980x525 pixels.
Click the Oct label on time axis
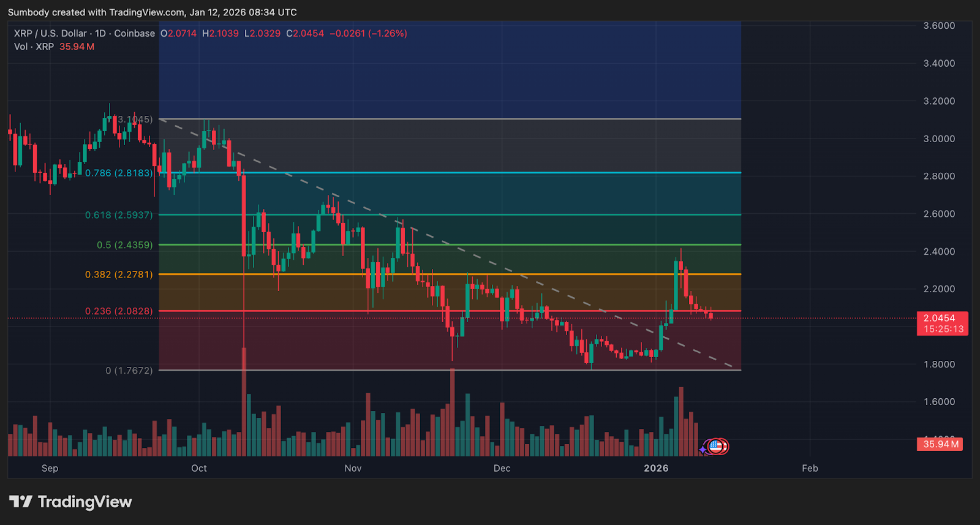coord(199,469)
